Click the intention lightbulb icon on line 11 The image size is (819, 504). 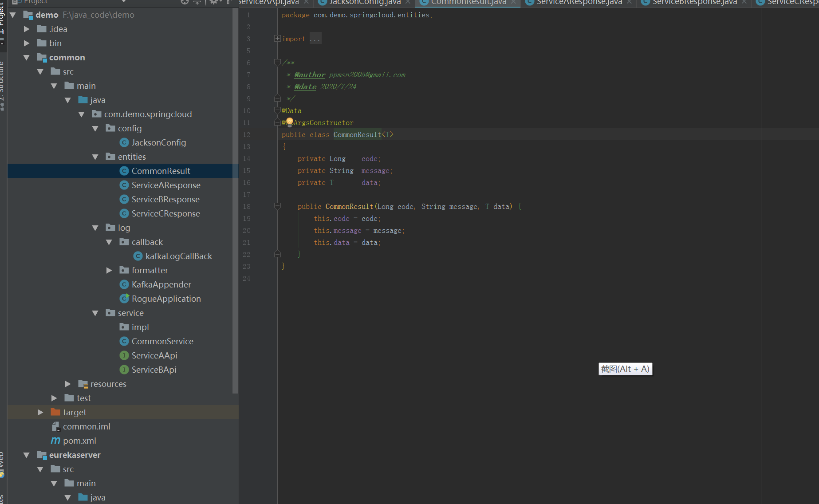[290, 122]
